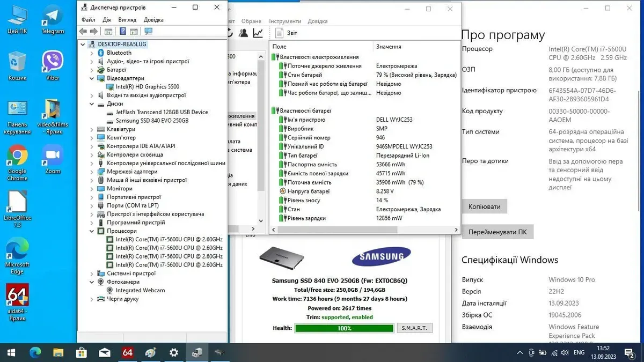
Task: Click the scan for hardware changes monitor icon
Action: [x=149, y=32]
